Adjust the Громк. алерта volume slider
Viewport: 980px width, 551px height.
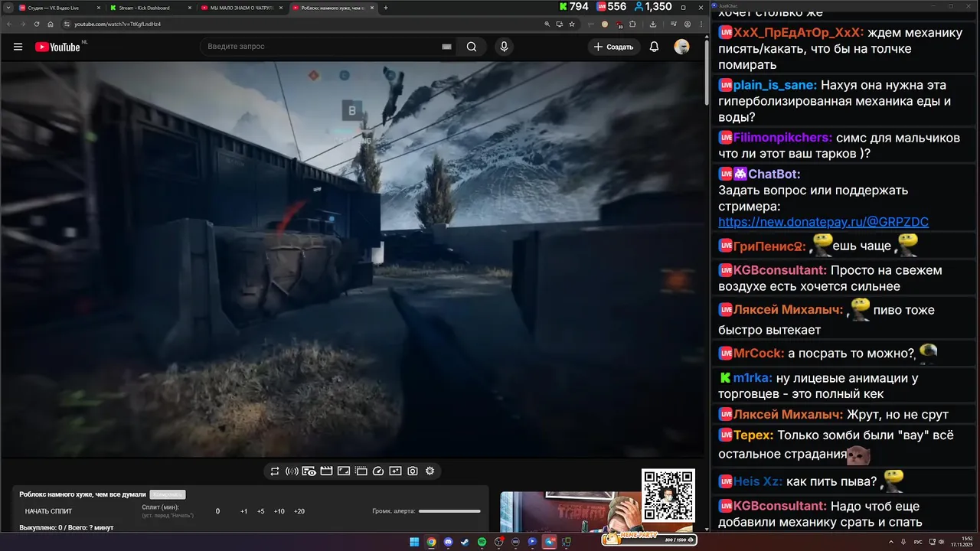[x=449, y=511]
